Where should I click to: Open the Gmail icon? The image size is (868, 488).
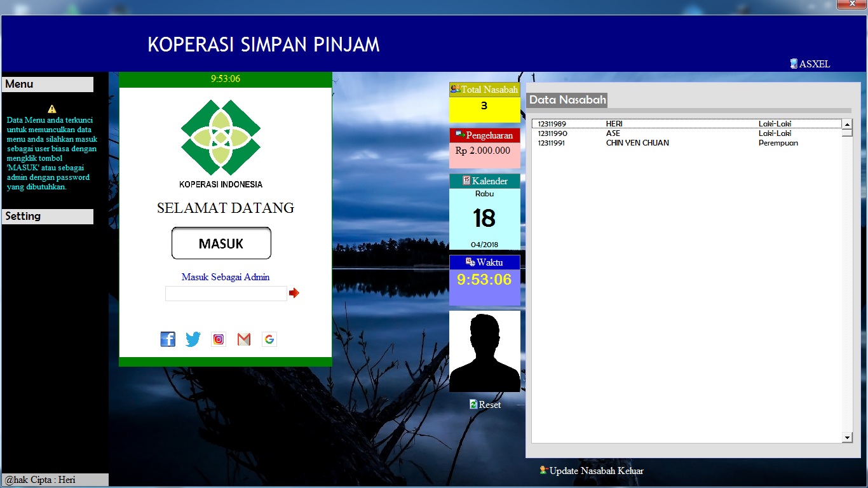click(243, 339)
